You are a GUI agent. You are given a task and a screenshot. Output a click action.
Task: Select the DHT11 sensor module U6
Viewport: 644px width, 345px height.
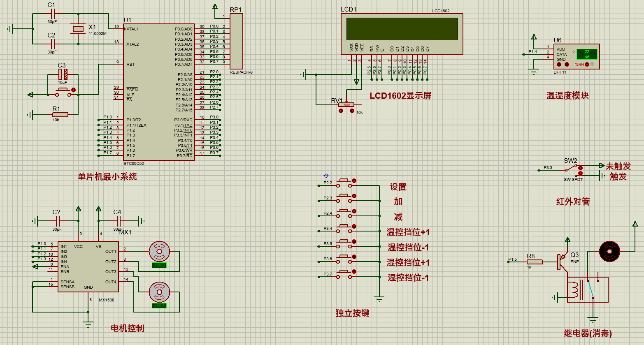pyautogui.click(x=576, y=57)
